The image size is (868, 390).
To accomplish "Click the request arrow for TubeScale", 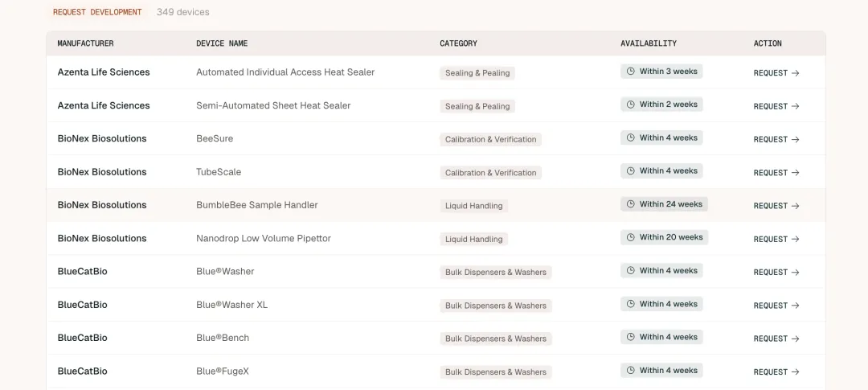I will (x=795, y=173).
